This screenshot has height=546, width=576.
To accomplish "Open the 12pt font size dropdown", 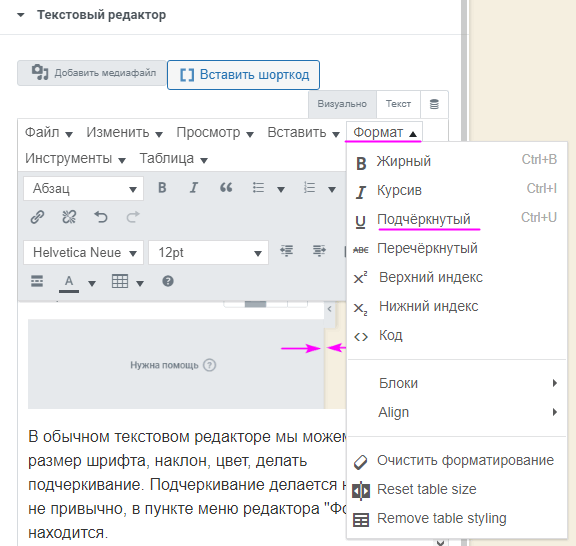I will pos(208,252).
